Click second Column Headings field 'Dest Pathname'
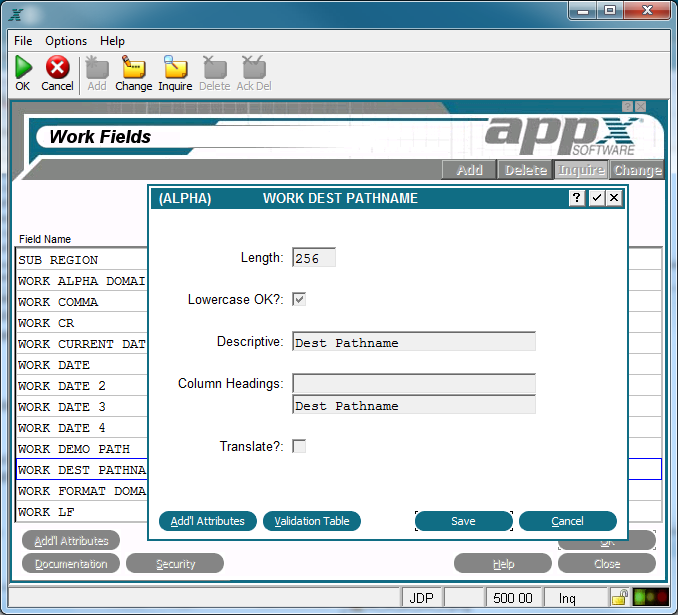 pos(414,405)
